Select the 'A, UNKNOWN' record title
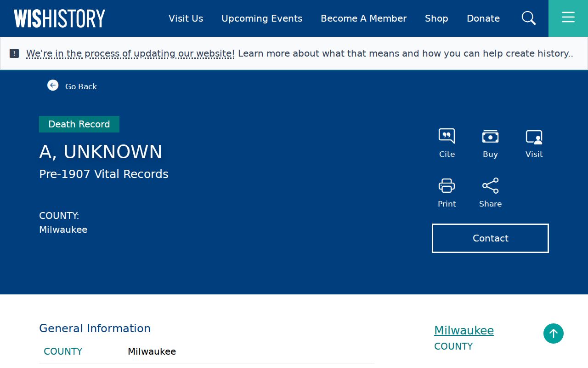 pyautogui.click(x=101, y=152)
